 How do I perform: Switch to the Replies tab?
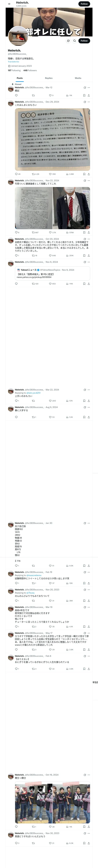click(x=49, y=78)
